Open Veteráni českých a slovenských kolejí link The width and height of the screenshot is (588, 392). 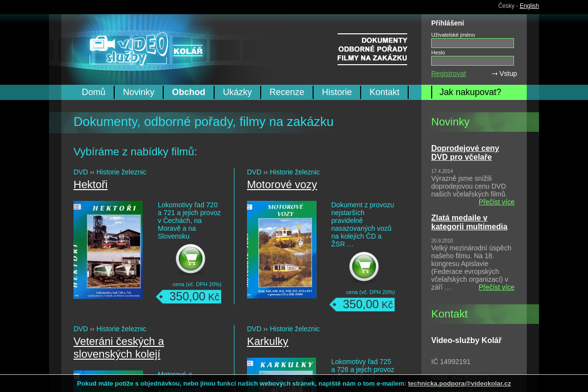119,348
